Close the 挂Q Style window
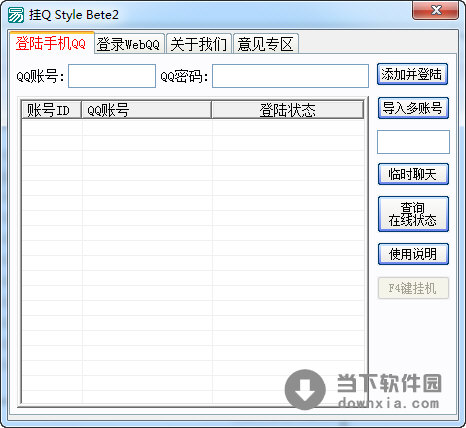466x428 pixels. pos(435,10)
